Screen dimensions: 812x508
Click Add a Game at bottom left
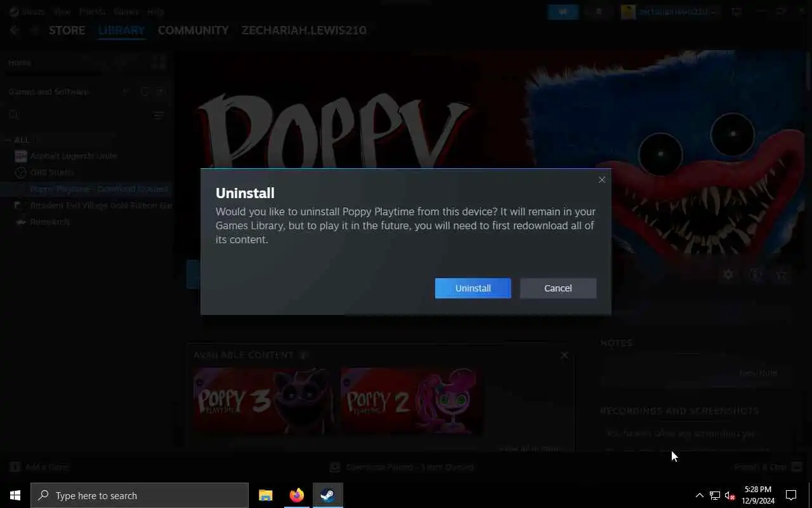pyautogui.click(x=39, y=467)
